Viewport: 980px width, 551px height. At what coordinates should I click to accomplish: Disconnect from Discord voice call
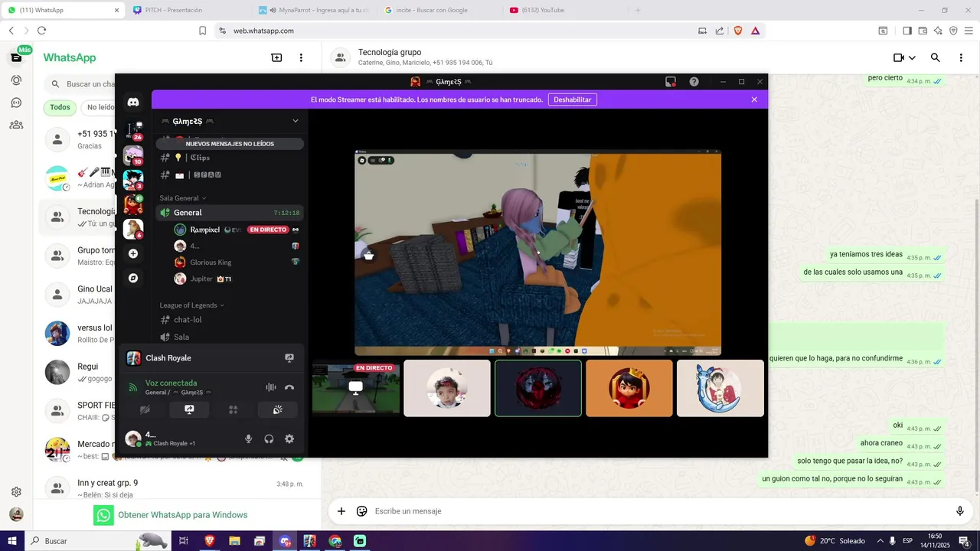pos(289,388)
